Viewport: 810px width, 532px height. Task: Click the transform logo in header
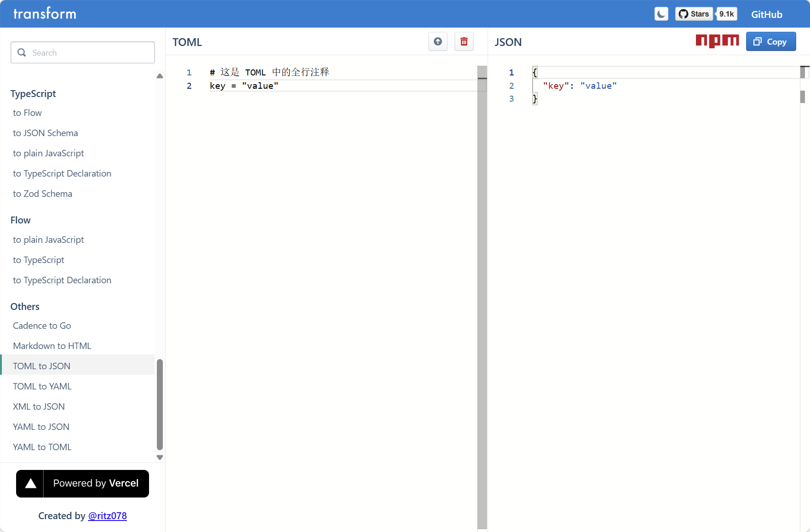point(45,14)
